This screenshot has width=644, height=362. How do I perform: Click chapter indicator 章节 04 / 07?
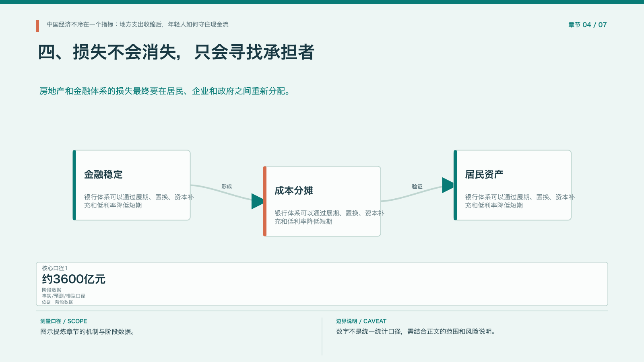(587, 25)
